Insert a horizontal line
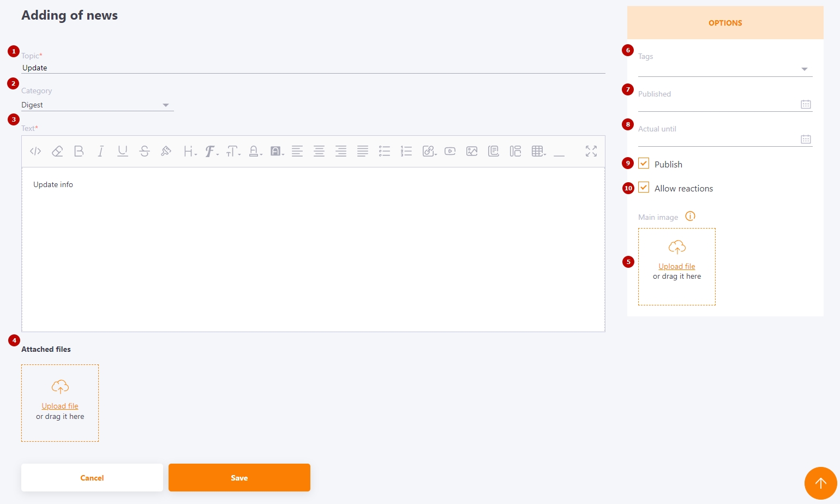 click(x=559, y=155)
